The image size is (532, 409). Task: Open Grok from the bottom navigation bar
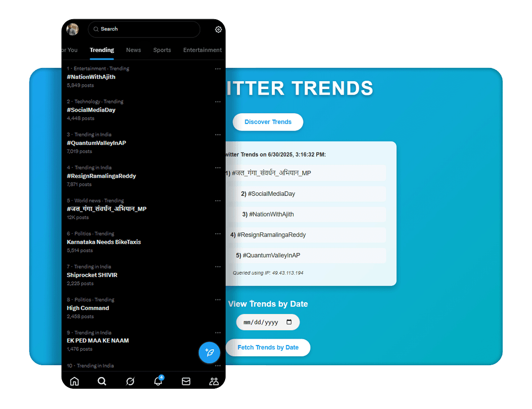130,381
